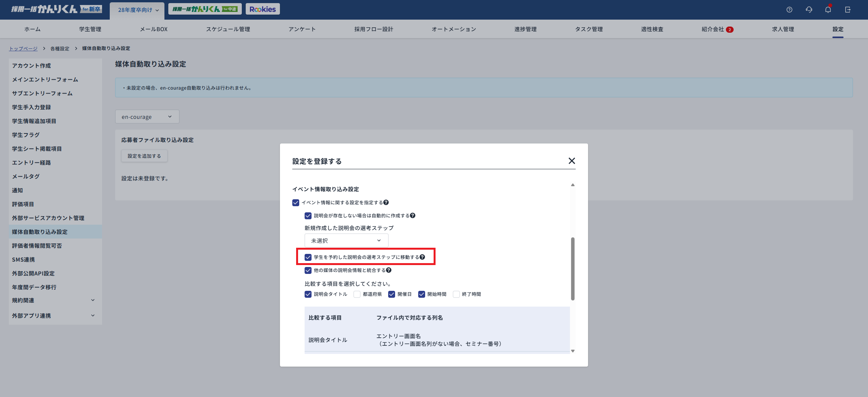Screen dimensions: 868x397
Task: Uncheck 学生を予約した説明会の選考ステップに移動する checkbox
Action: (x=308, y=257)
